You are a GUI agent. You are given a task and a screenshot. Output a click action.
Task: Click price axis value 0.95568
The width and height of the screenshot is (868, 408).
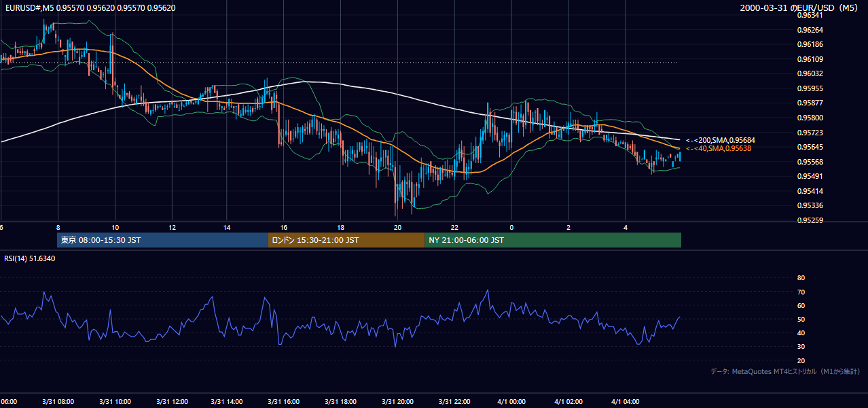coord(810,162)
